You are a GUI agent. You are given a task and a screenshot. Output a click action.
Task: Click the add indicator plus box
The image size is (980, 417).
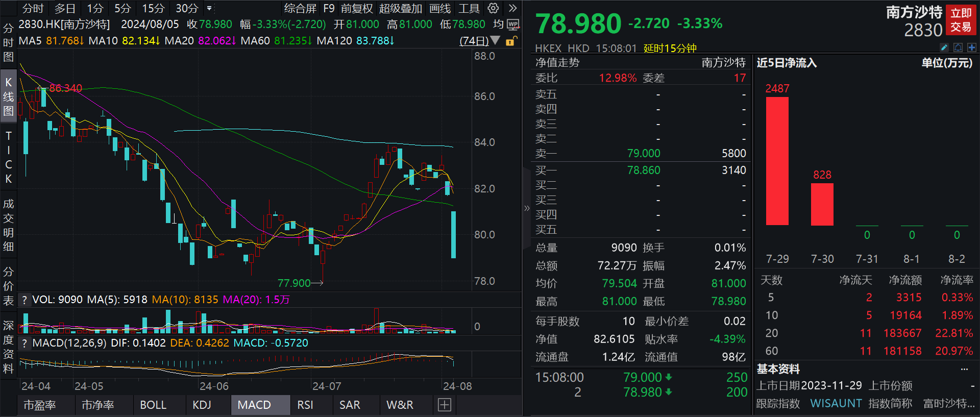point(445,405)
